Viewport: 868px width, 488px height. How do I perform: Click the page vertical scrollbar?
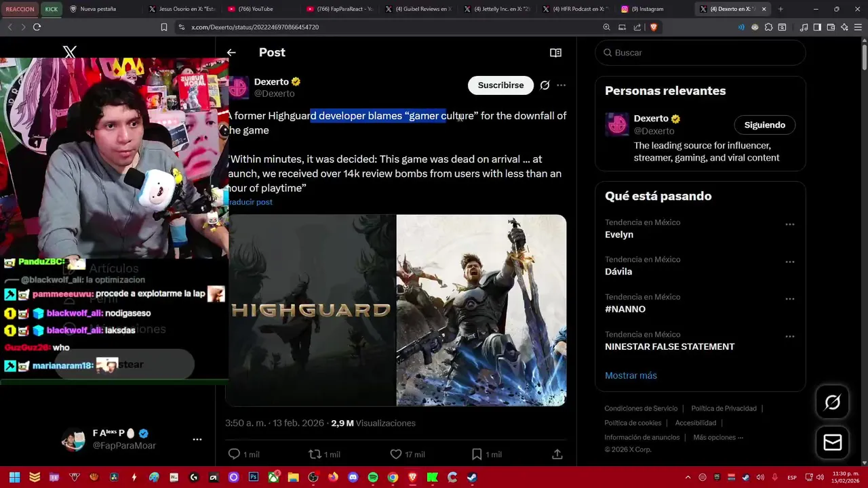coord(864,57)
